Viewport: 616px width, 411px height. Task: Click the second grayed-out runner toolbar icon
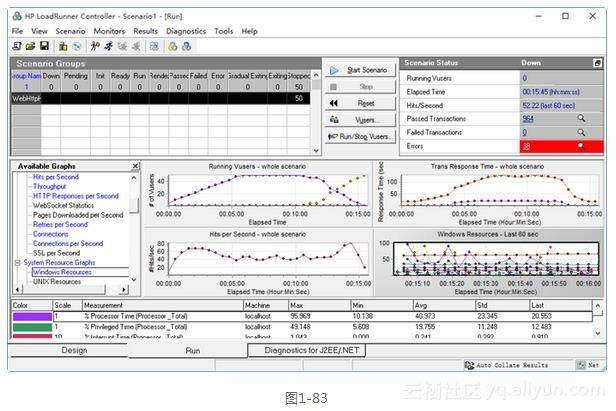(x=136, y=46)
